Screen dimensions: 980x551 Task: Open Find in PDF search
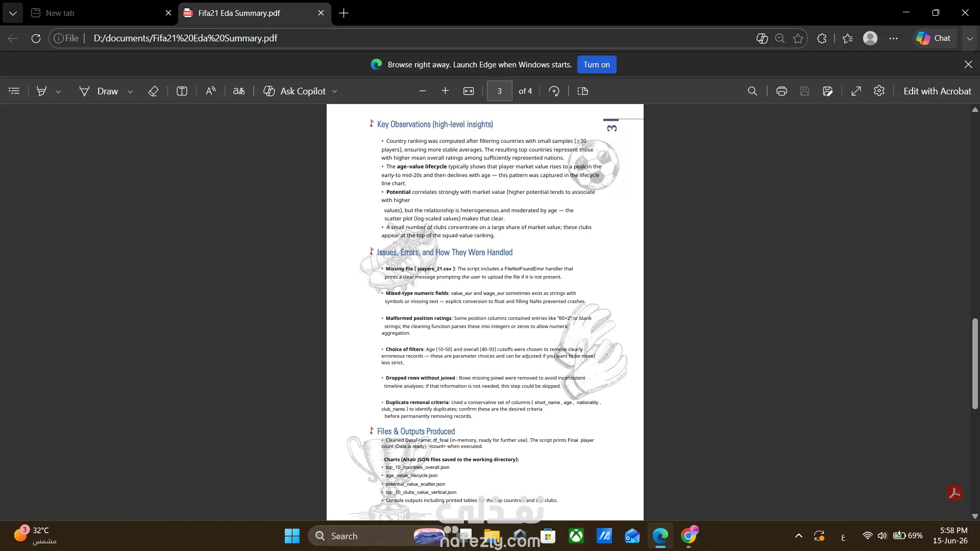coord(752,91)
